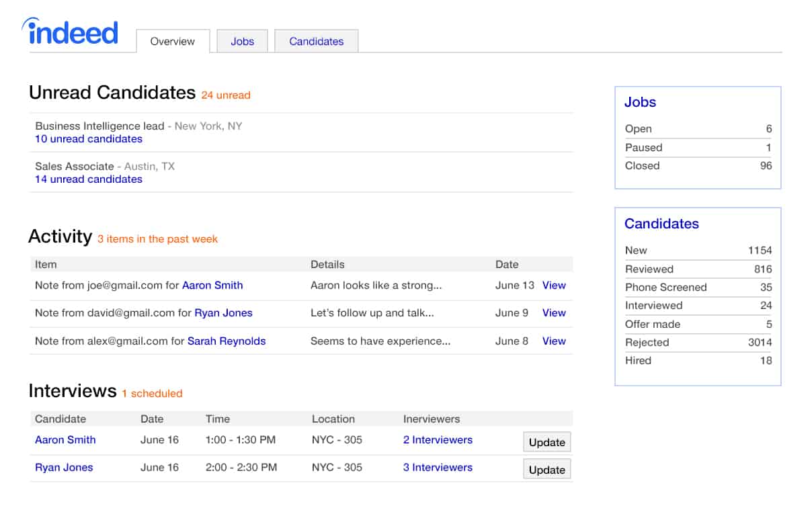Click the Indeed logo
Viewport: 812px width, 516px height.
point(70,32)
